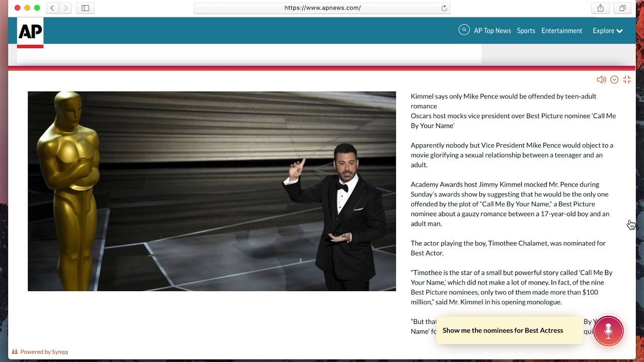Minimize the Safari window with yellow button
The image size is (644, 362).
click(27, 8)
